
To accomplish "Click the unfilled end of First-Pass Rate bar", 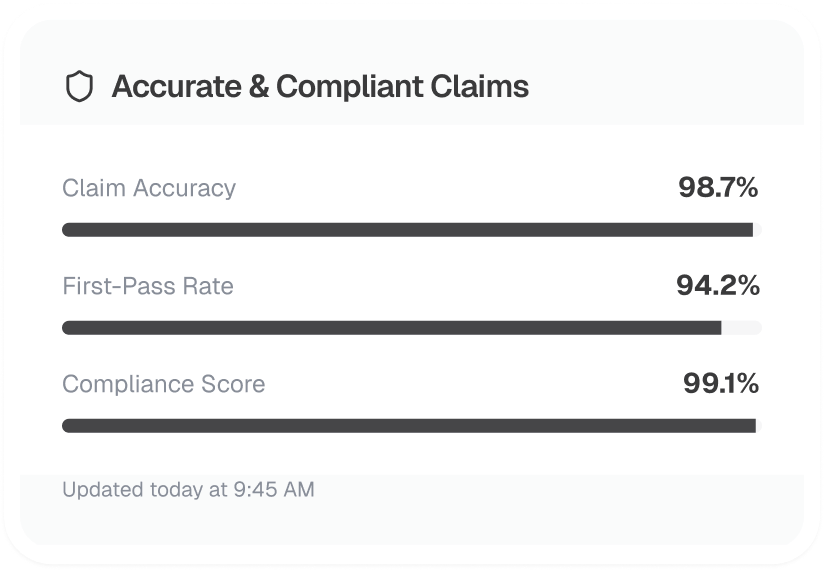I will 741,328.
